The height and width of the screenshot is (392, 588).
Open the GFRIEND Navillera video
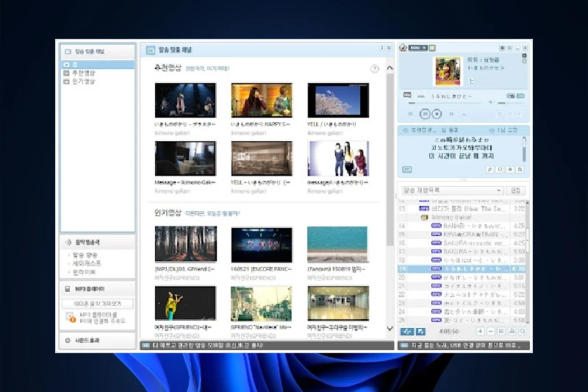[262, 304]
